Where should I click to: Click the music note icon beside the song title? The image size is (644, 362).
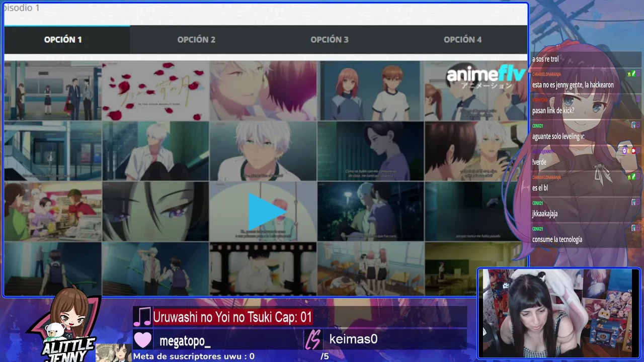(142, 317)
